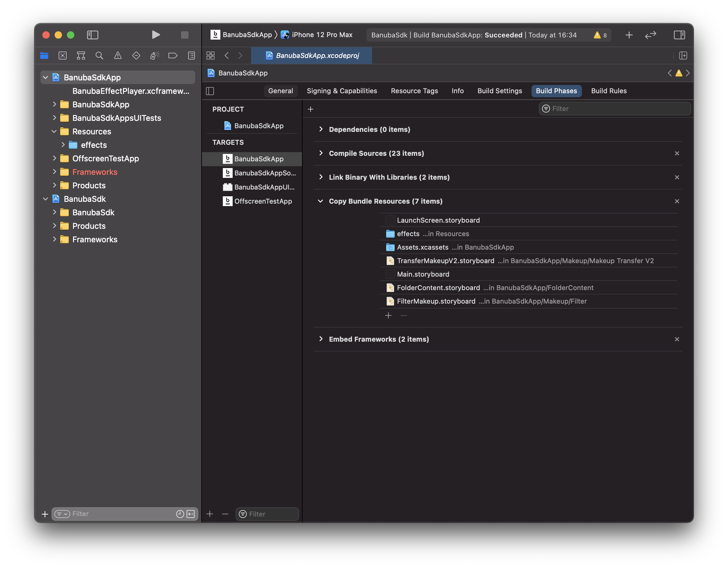Switch to the General tab
The height and width of the screenshot is (568, 728).
click(280, 91)
